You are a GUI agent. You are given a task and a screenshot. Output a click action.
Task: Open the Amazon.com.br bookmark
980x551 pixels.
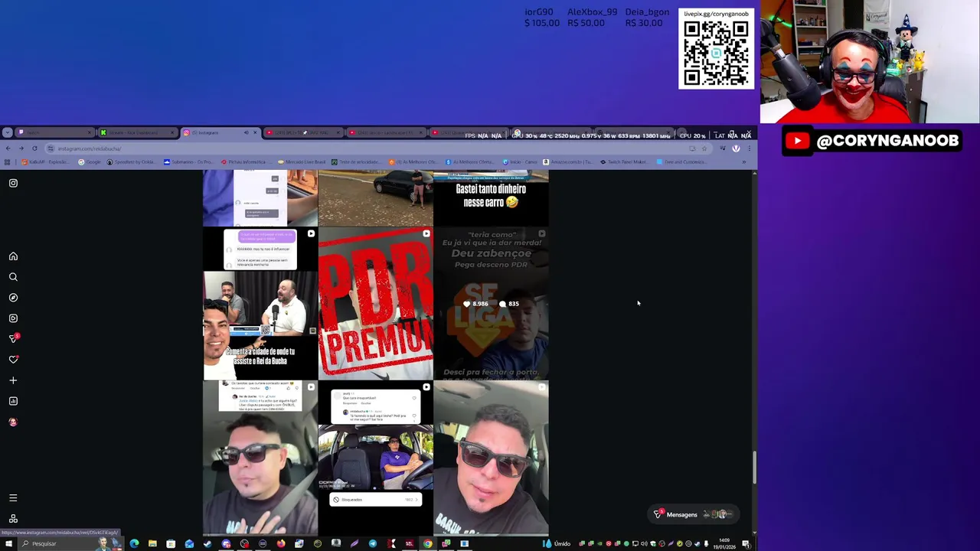pos(568,162)
